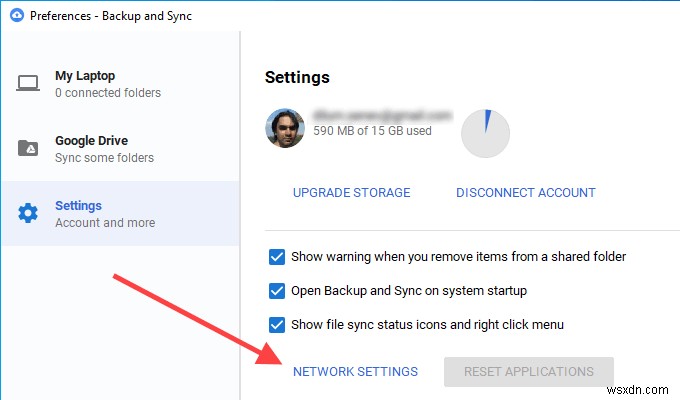Image resolution: width=680 pixels, height=400 pixels.
Task: Disable Open Backup and Sync on startup
Action: [277, 291]
